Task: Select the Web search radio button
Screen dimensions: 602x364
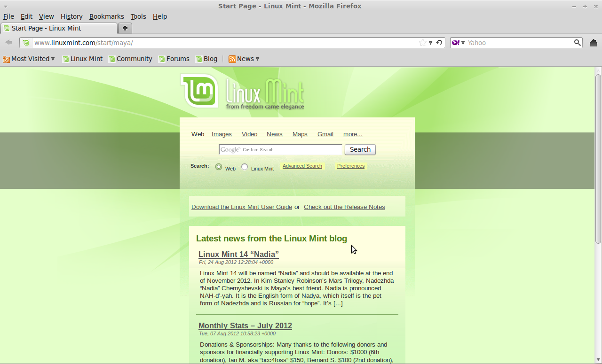Action: coord(219,167)
